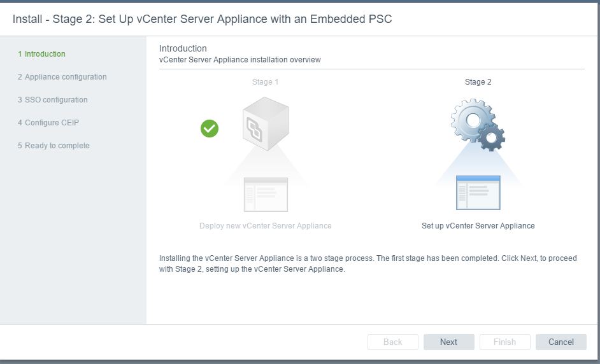Screen dimensions: 600x364
Task: Click the blue window icon under Stage 2
Action: coord(478,193)
